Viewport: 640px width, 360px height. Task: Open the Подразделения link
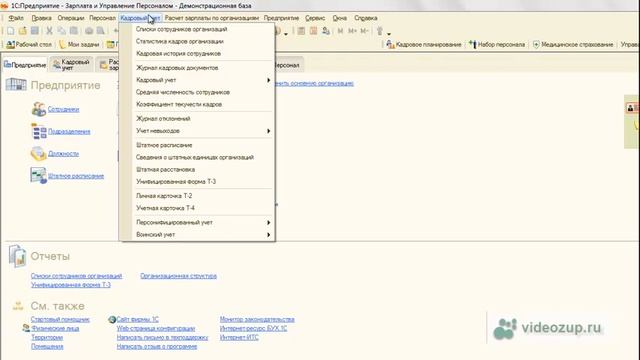tap(69, 131)
